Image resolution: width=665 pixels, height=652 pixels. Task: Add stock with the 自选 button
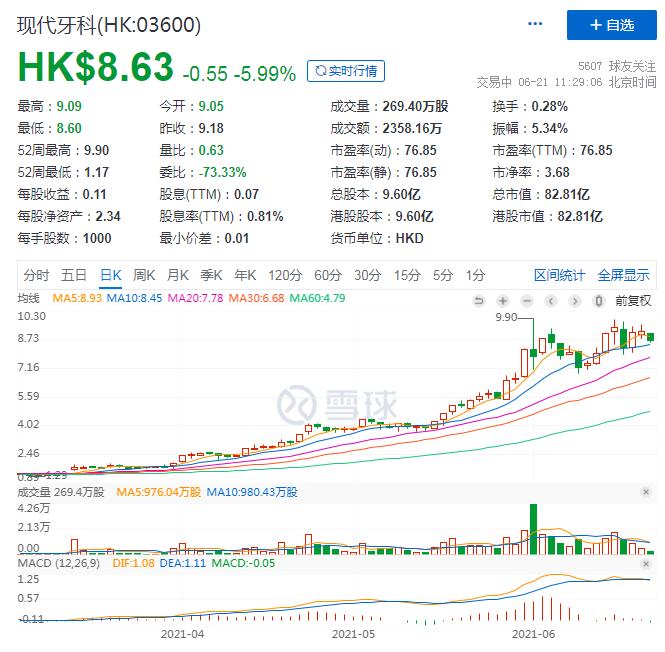[x=612, y=25]
